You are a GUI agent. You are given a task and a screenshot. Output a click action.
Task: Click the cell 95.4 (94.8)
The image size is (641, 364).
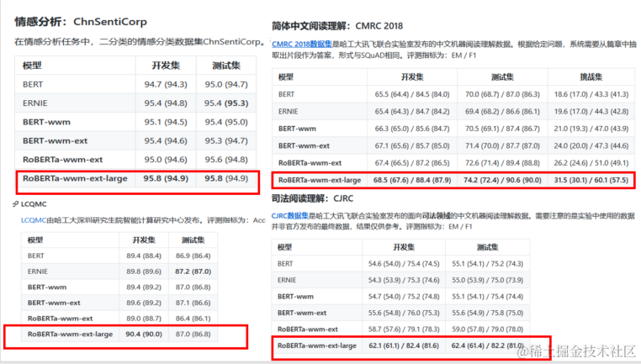166,103
